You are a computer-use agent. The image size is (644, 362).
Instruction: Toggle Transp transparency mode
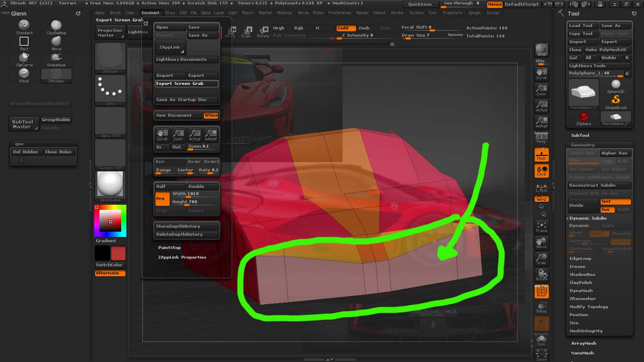coord(541,307)
